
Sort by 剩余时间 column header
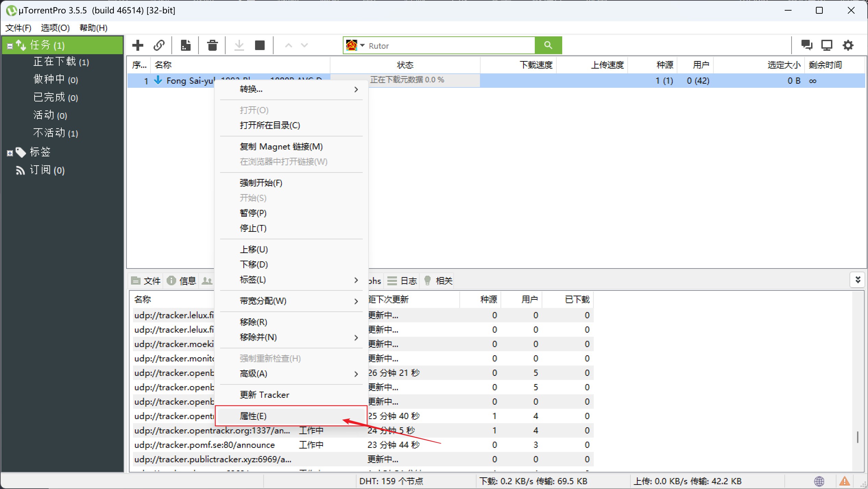(834, 65)
